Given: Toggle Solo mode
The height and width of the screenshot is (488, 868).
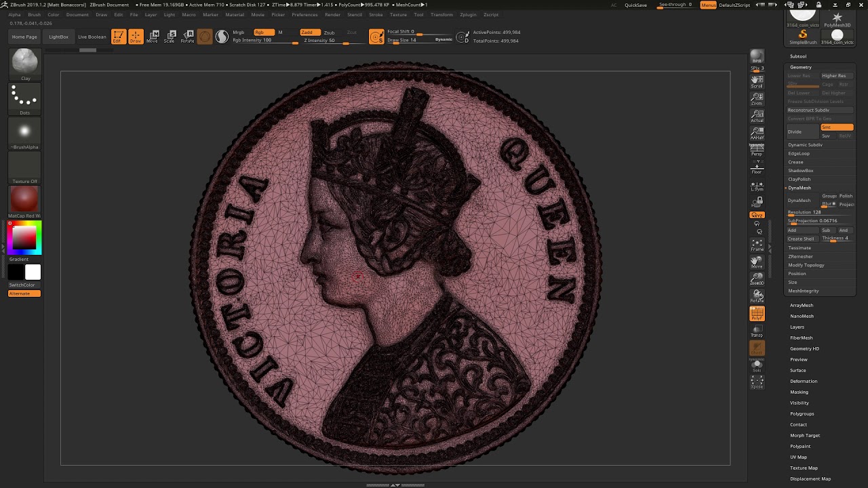Looking at the screenshot, I should pos(757,365).
